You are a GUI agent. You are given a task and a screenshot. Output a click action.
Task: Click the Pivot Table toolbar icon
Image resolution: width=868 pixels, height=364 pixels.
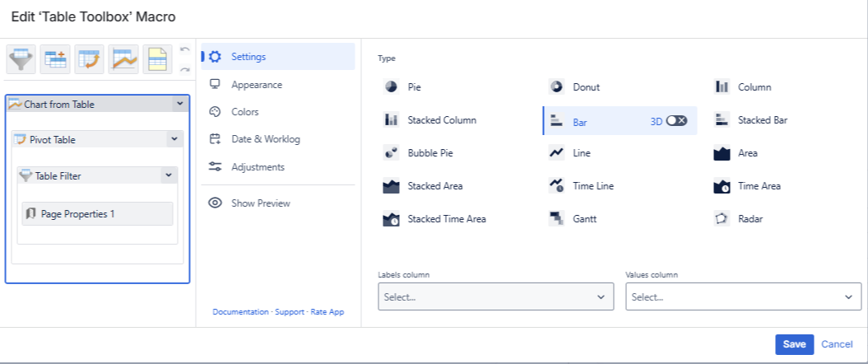pyautogui.click(x=90, y=60)
